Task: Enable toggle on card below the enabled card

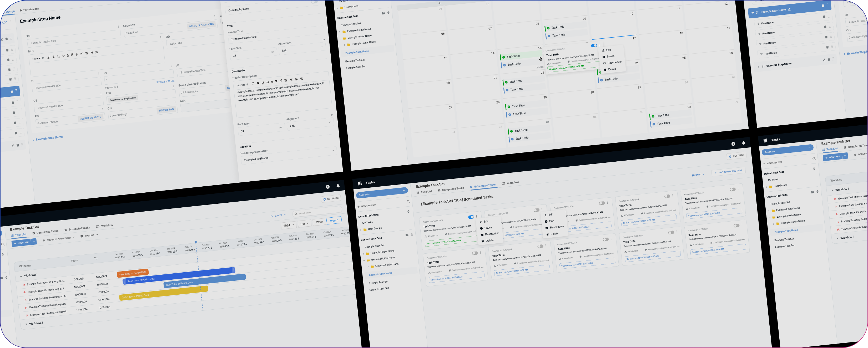Action: point(475,253)
